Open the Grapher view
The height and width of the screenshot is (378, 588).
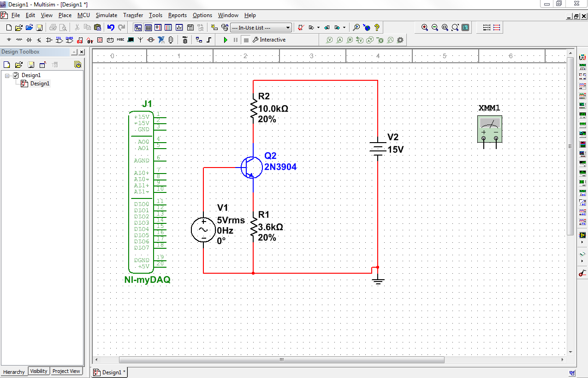(x=179, y=28)
